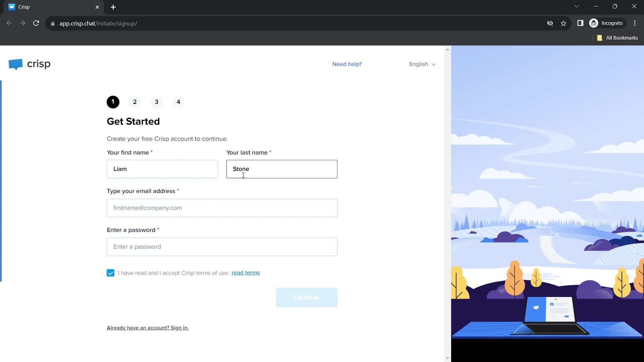
Task: Click the Incognito profile icon
Action: pyautogui.click(x=594, y=23)
